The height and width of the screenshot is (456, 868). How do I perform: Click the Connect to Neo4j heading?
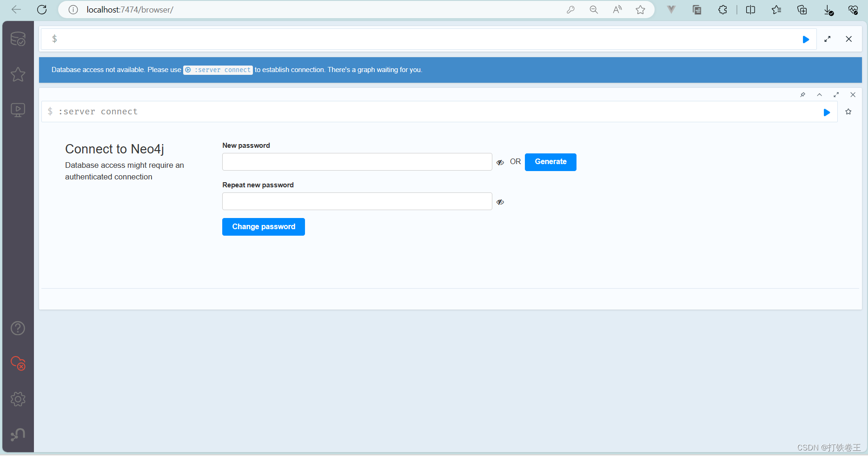[x=114, y=149]
